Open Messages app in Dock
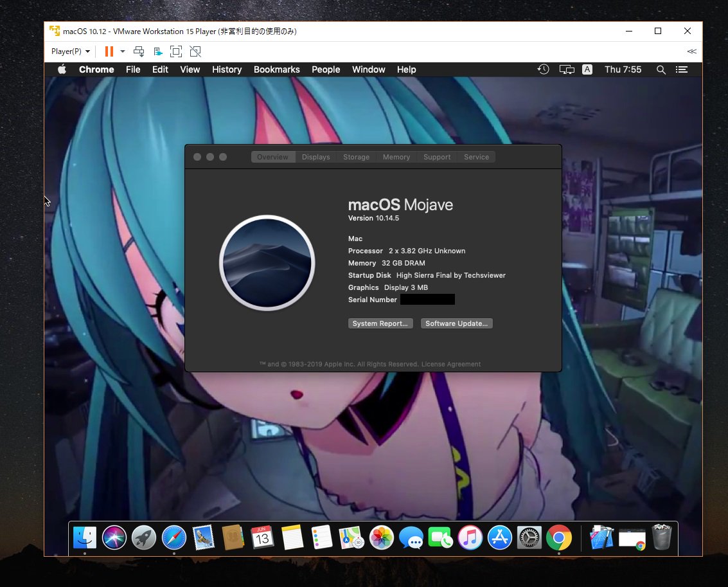Viewport: 728px width, 587px height. [x=411, y=537]
